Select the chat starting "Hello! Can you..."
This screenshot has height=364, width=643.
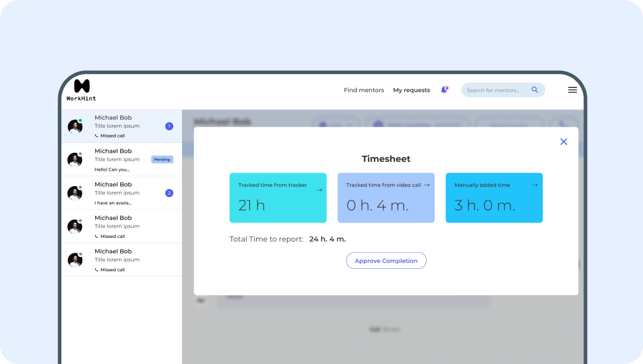click(121, 159)
